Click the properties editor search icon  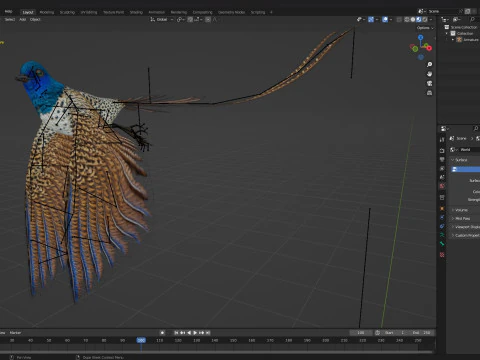[476, 129]
